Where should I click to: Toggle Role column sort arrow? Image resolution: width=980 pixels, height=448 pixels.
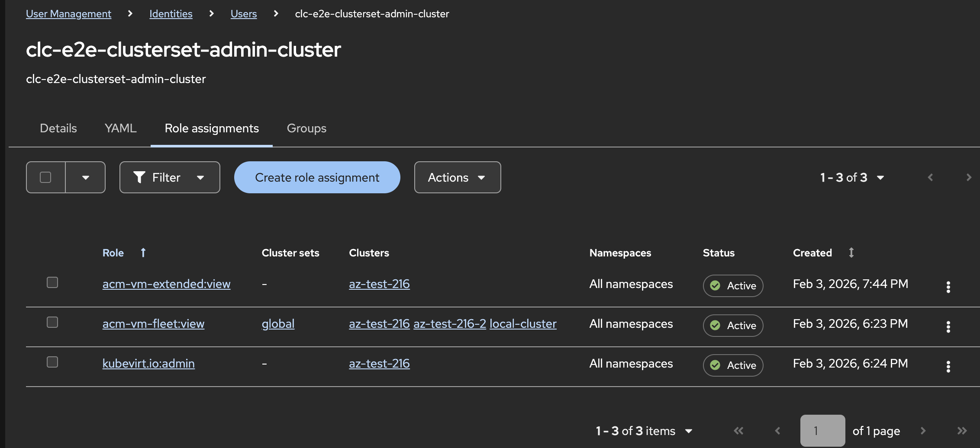point(143,253)
